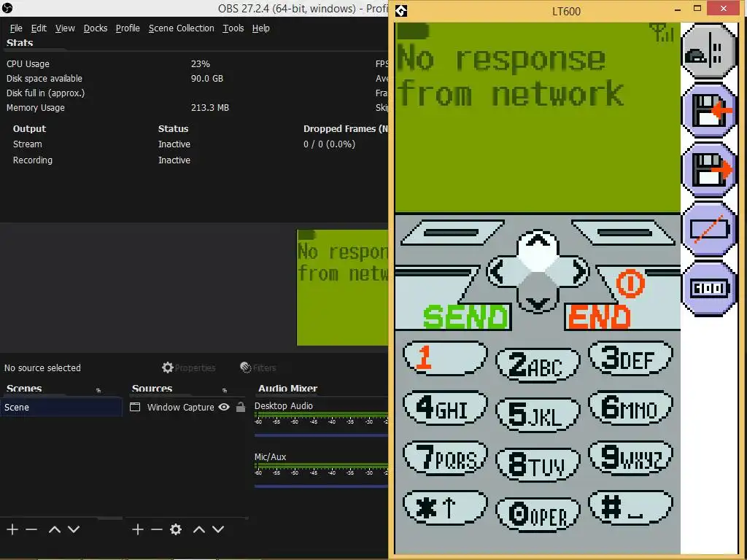
Task: Add a new scene with plus icon
Action: pos(12,529)
